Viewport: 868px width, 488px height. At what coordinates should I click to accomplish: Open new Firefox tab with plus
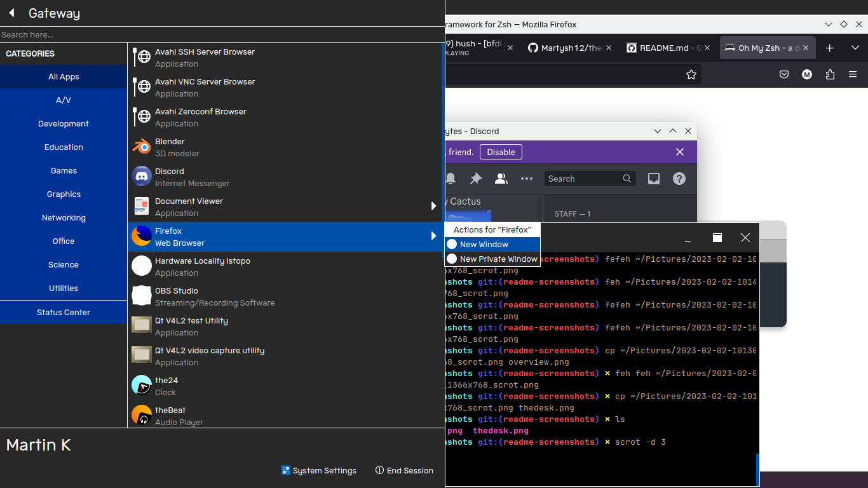click(x=829, y=48)
